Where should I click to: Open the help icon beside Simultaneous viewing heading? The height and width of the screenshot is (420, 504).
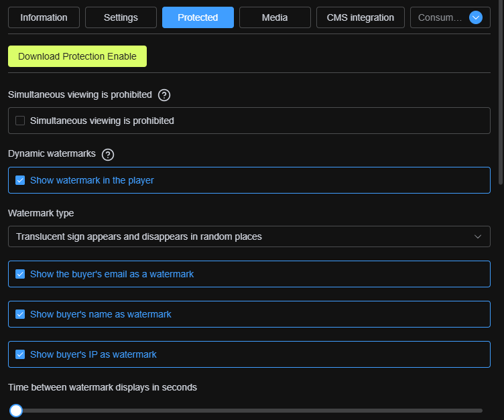[164, 95]
